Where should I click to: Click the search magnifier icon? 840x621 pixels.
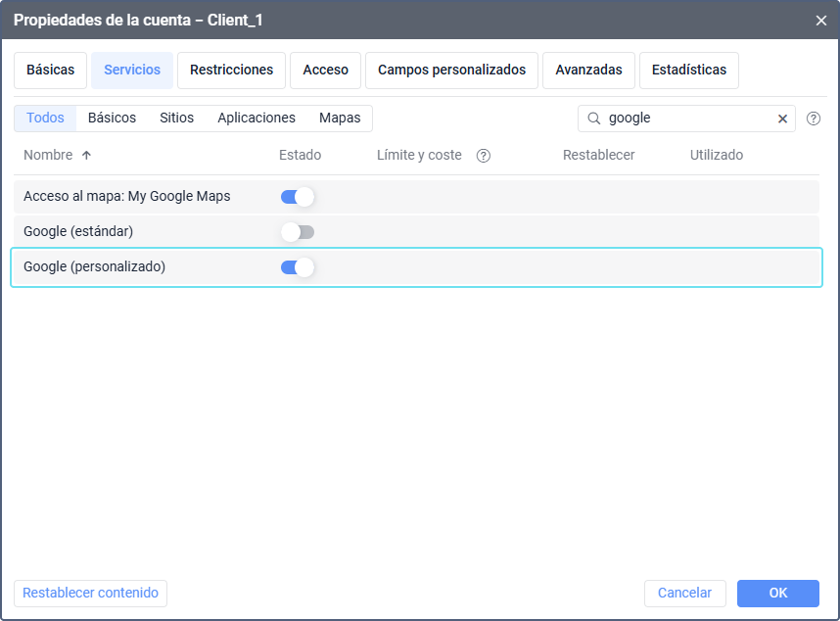point(593,119)
